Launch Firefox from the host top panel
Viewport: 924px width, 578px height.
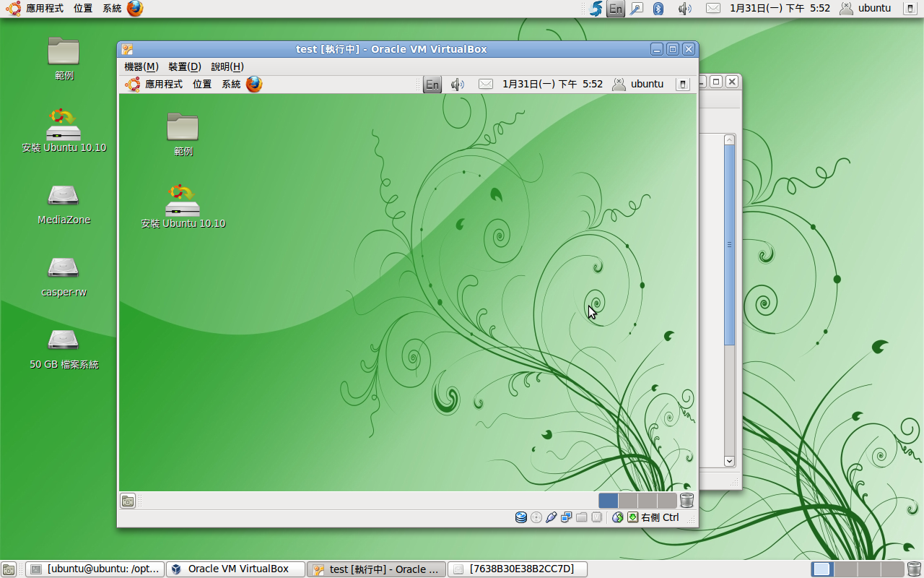point(135,9)
